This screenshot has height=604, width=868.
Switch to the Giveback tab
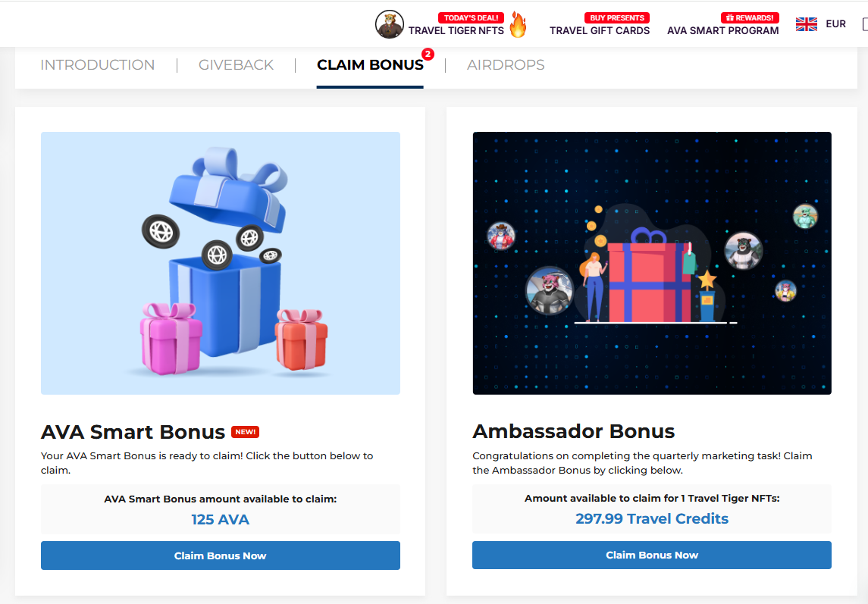236,64
